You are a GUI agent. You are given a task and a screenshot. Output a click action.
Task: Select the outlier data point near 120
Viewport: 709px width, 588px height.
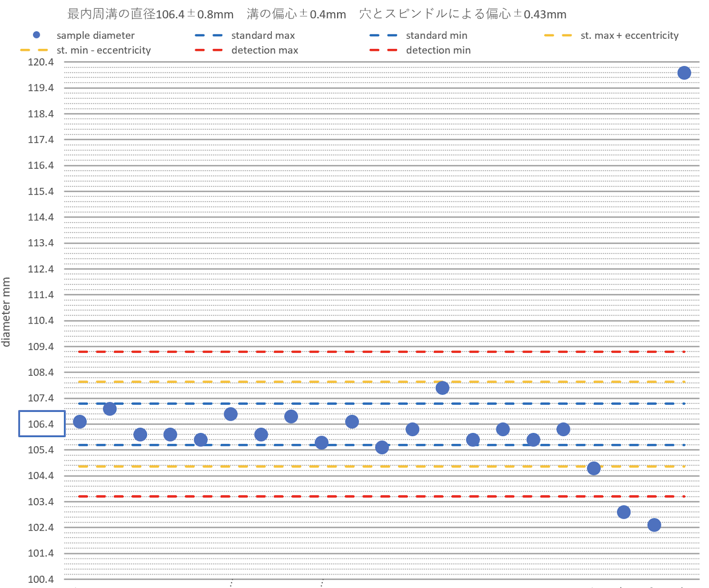click(684, 73)
